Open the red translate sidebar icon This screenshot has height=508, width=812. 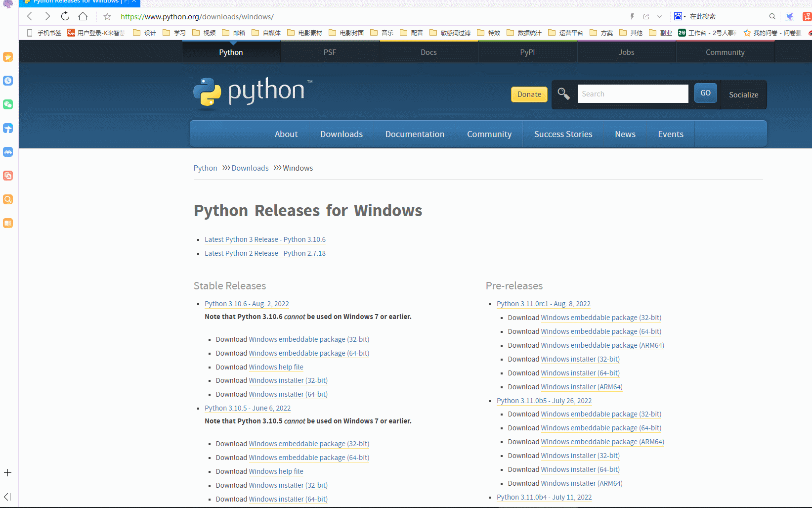8,176
